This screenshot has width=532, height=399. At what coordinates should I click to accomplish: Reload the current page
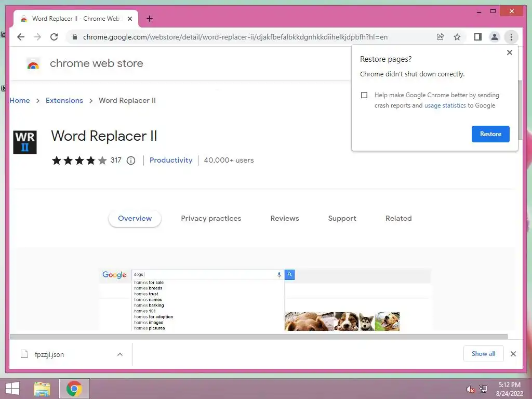coord(54,37)
